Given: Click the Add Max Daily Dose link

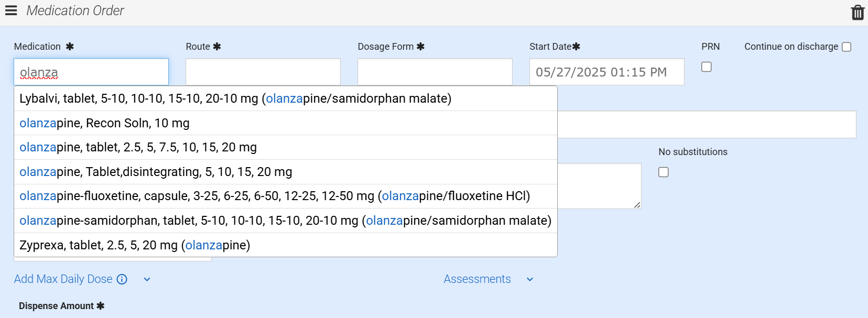Looking at the screenshot, I should coord(63,279).
